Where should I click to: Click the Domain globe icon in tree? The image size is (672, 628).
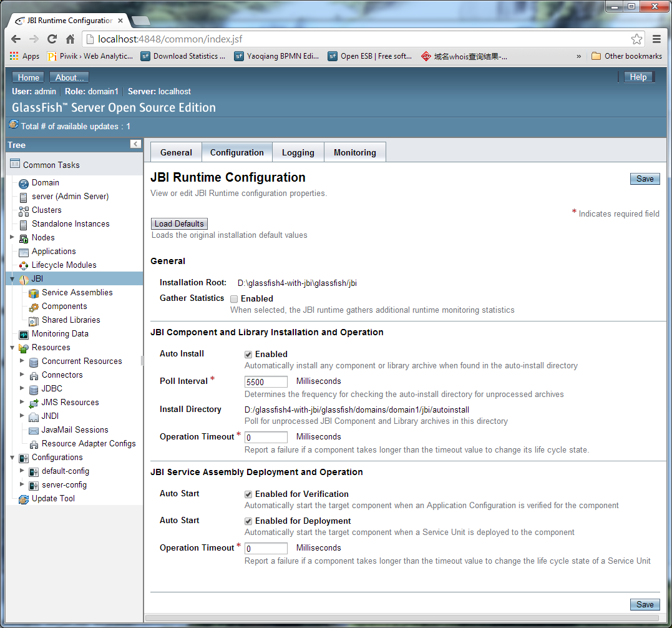coord(24,184)
